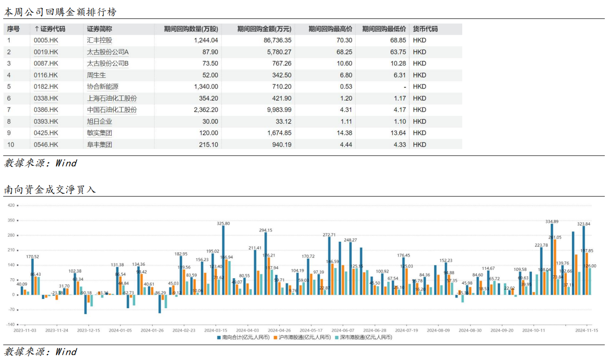
Task: Sort by 期间回购金额(万元) column header
Action: pyautogui.click(x=264, y=29)
